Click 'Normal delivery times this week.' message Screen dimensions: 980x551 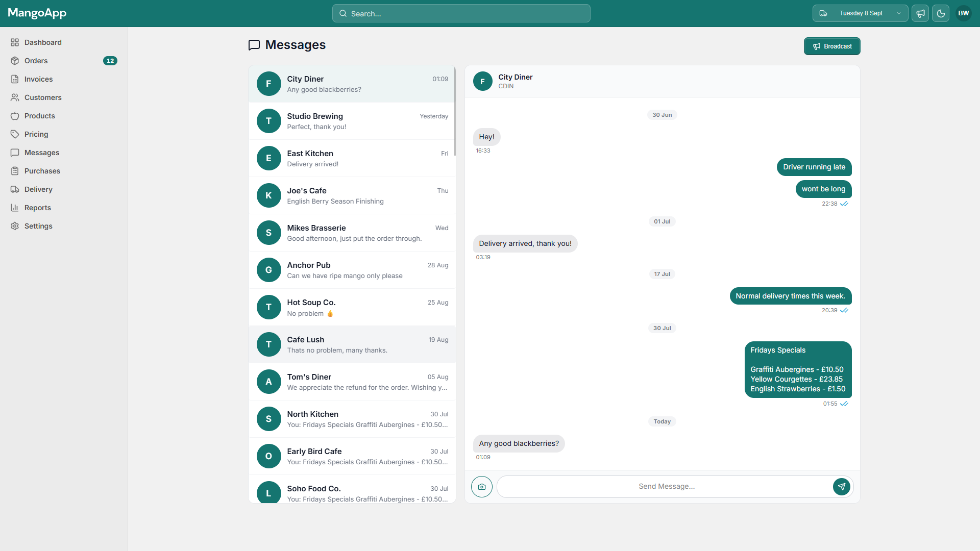[790, 296]
